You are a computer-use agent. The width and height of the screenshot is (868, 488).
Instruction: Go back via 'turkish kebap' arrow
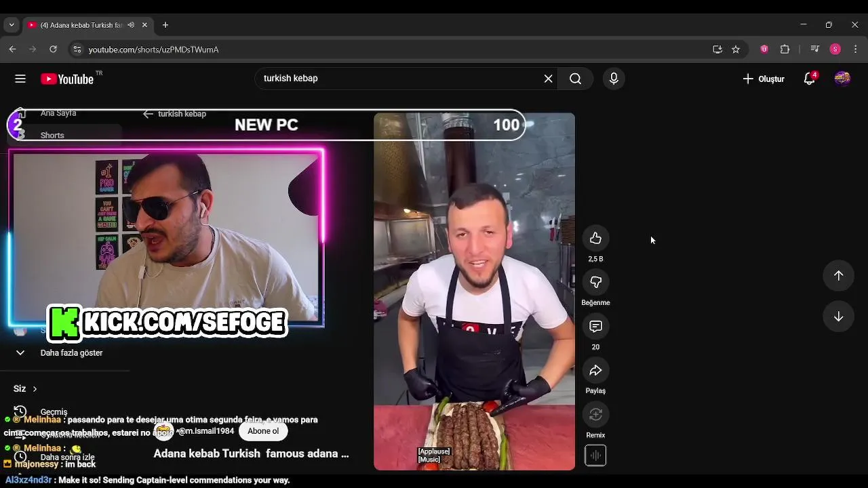pos(148,114)
